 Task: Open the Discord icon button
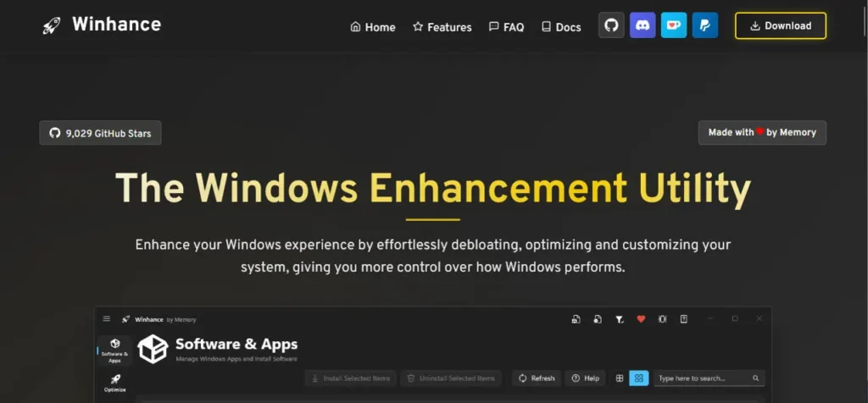tap(643, 25)
